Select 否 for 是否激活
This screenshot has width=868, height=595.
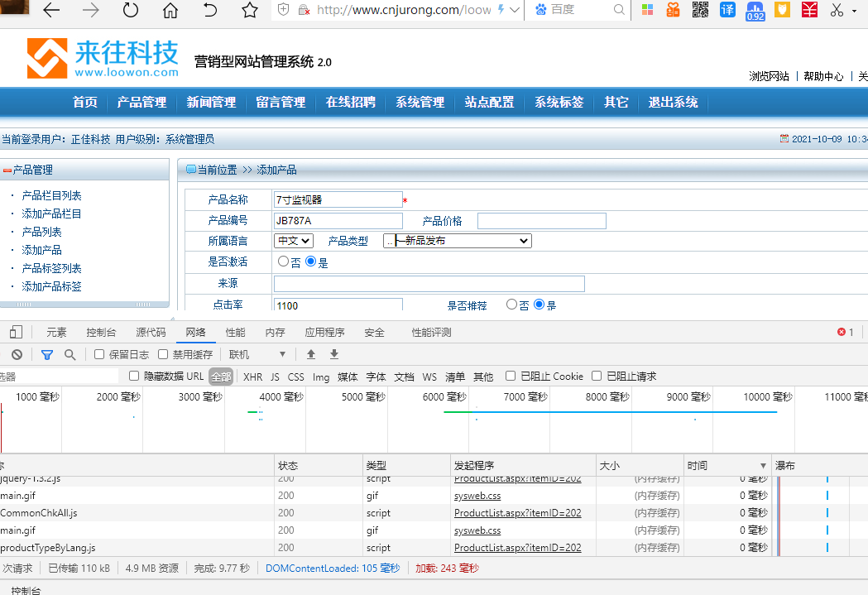click(283, 262)
